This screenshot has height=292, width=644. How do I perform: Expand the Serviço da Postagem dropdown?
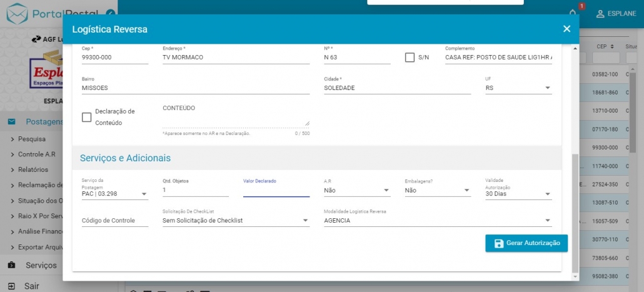144,194
